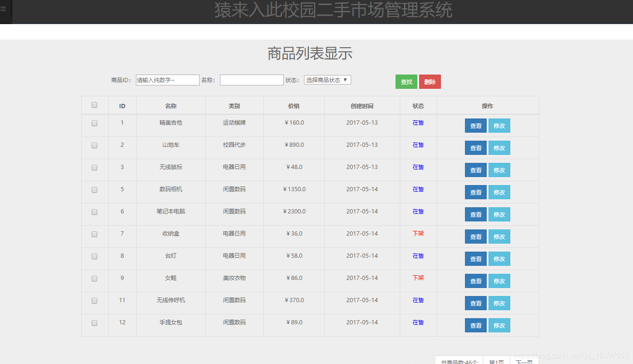
Task: Click the 在售 status of 精美吉他
Action: click(418, 123)
